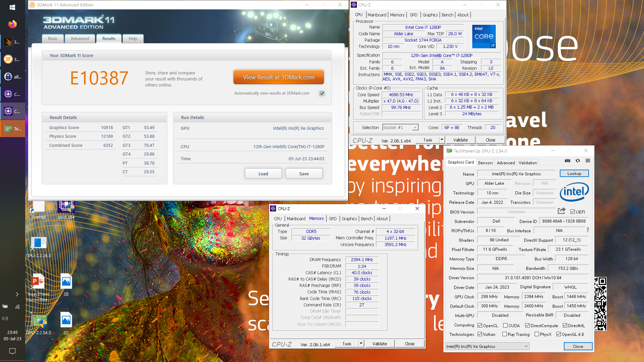The height and width of the screenshot is (362, 644).
Task: Switch to the Advanced tab in 3DMark
Action: pyautogui.click(x=80, y=39)
